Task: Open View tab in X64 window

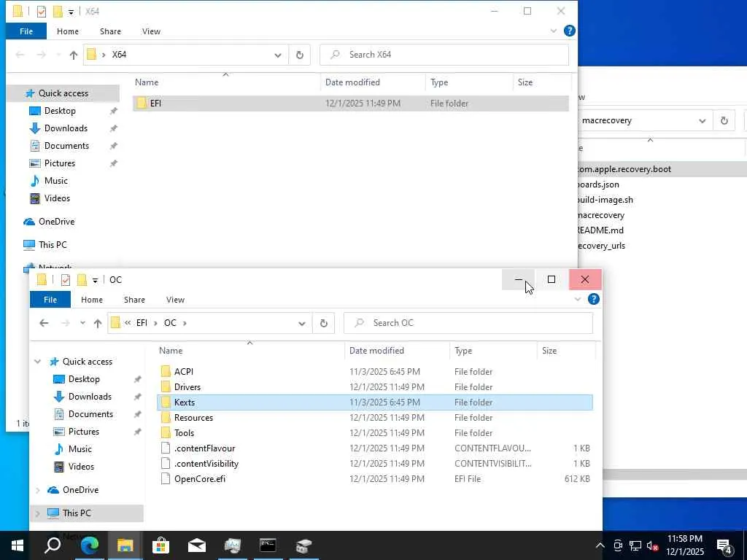Action: (x=151, y=31)
